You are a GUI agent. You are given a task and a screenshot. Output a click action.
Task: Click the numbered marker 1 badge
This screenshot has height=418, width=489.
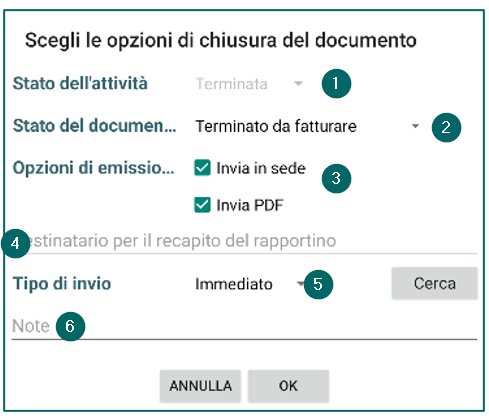pos(336,83)
